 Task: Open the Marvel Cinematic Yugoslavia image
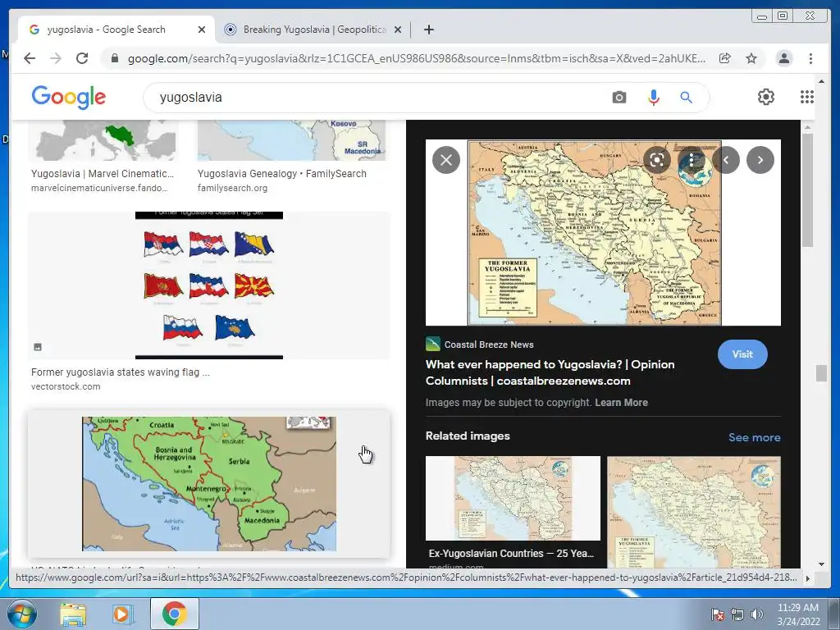(103, 140)
